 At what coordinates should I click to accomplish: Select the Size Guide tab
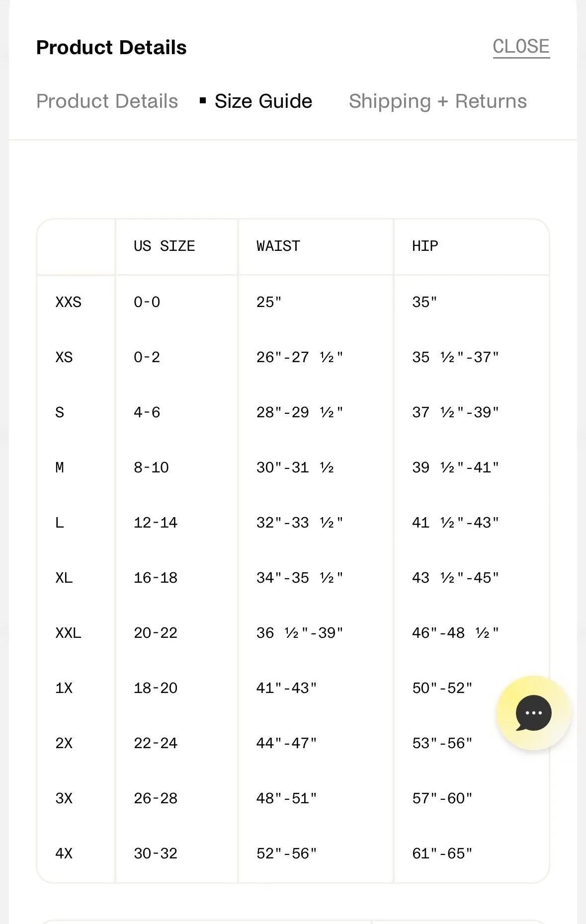tap(263, 101)
